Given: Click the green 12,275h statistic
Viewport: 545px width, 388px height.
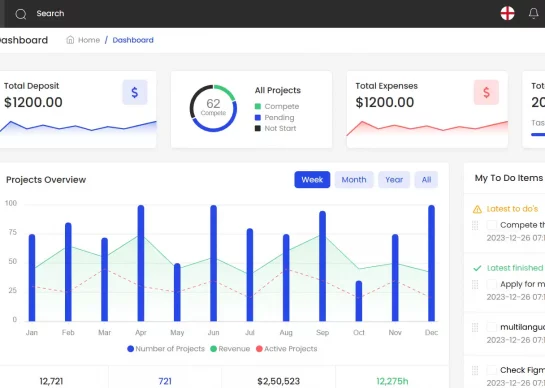Looking at the screenshot, I should coord(392,381).
